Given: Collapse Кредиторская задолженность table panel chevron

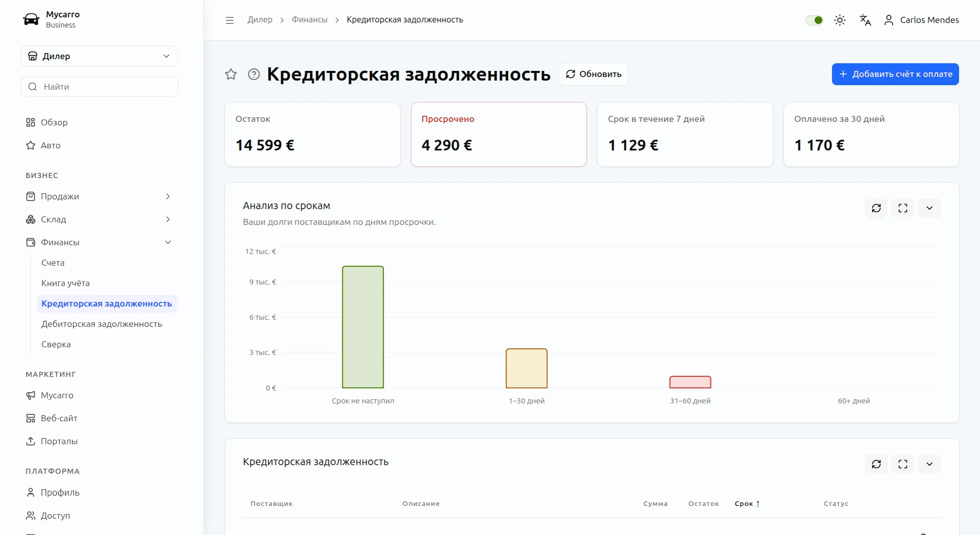Looking at the screenshot, I should point(930,464).
